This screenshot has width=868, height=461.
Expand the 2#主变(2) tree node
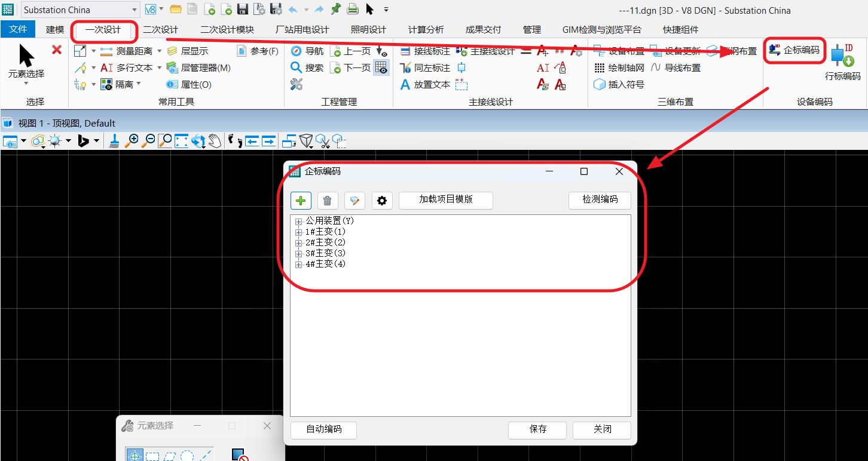pos(299,243)
